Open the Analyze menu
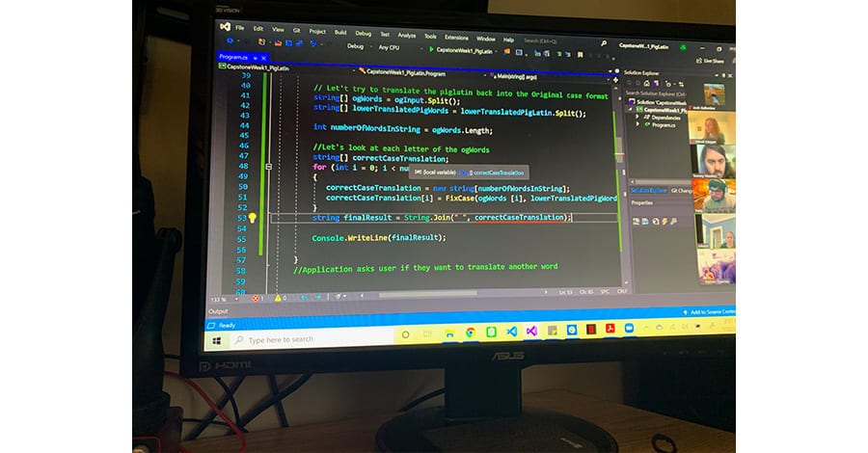The image size is (868, 453). [x=407, y=36]
